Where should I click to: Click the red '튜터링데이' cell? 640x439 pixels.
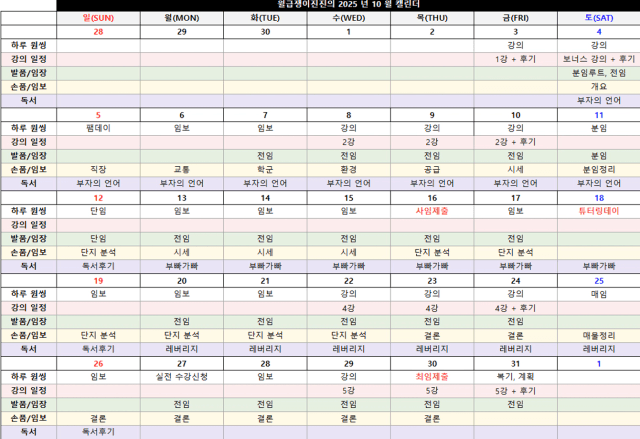tap(599, 211)
